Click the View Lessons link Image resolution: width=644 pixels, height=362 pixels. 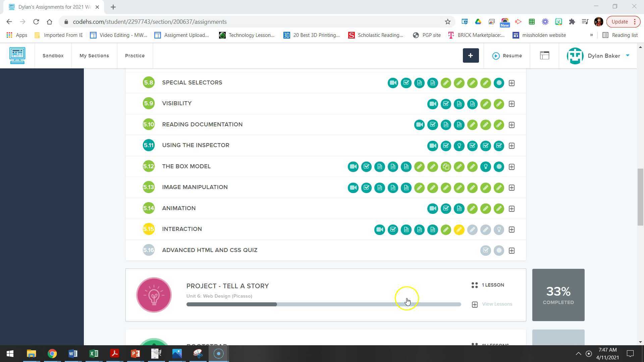coord(497,304)
